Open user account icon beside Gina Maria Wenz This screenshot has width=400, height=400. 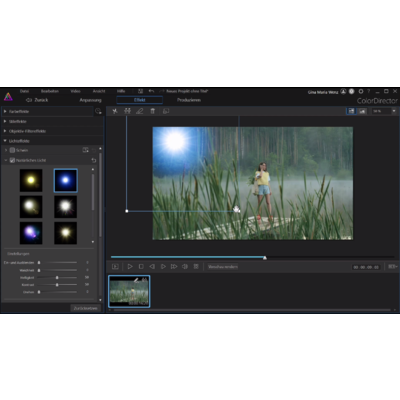point(343,91)
